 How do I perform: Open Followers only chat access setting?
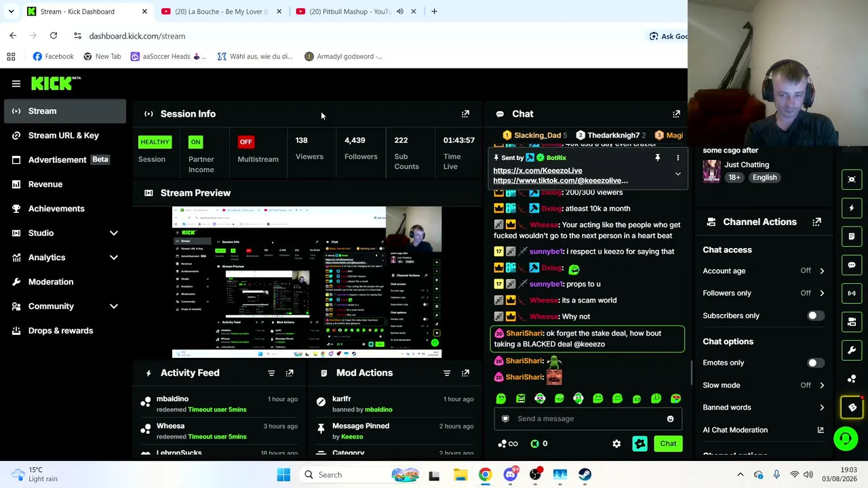click(x=764, y=293)
